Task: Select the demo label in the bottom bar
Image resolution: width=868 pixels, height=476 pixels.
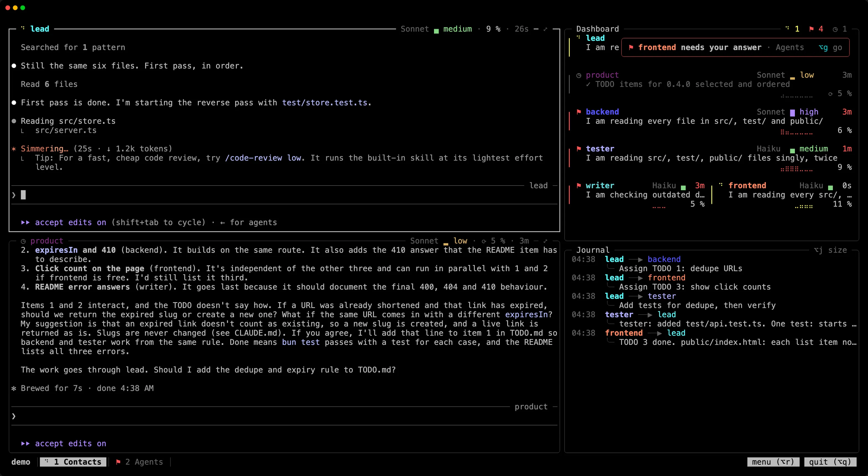Action: tap(20, 462)
